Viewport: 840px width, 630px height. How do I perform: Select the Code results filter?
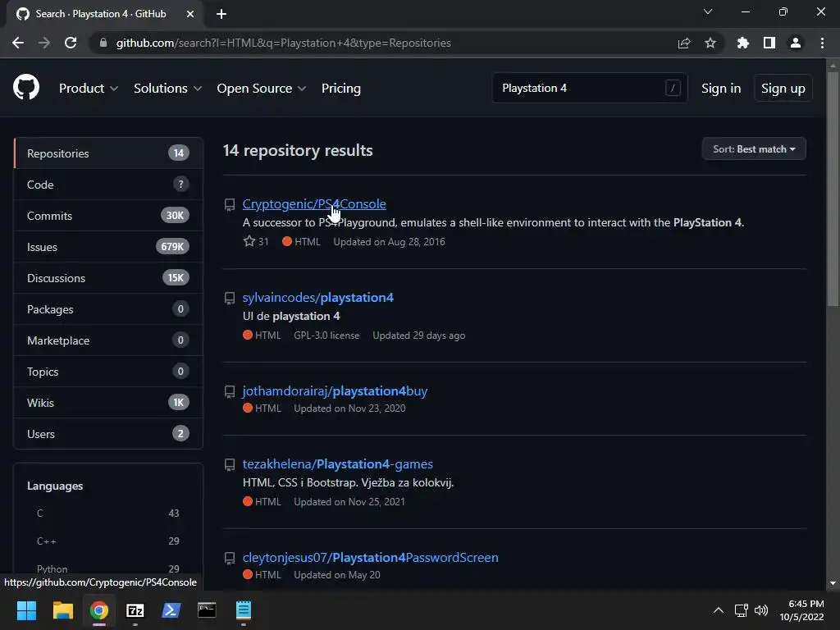point(108,185)
